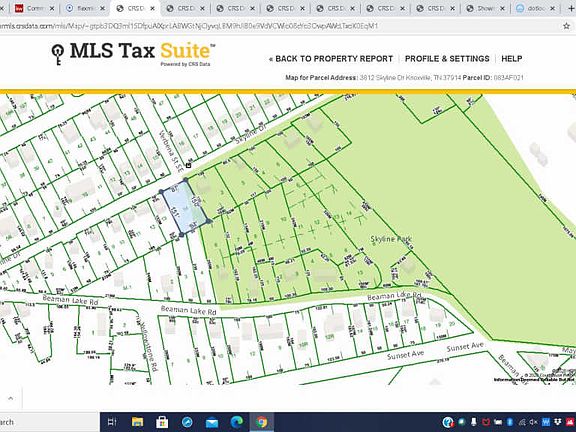Click the Chrome taskbar icon
The image size is (576, 432).
click(x=262, y=422)
